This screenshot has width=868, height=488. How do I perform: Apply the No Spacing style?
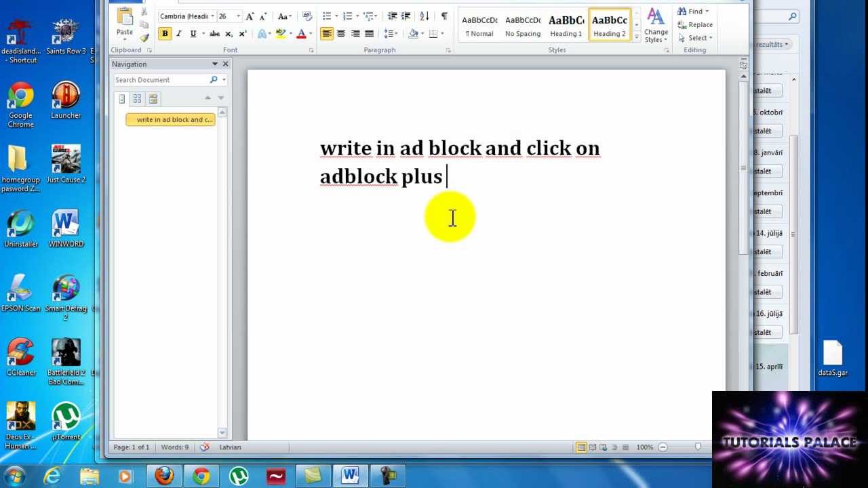523,26
